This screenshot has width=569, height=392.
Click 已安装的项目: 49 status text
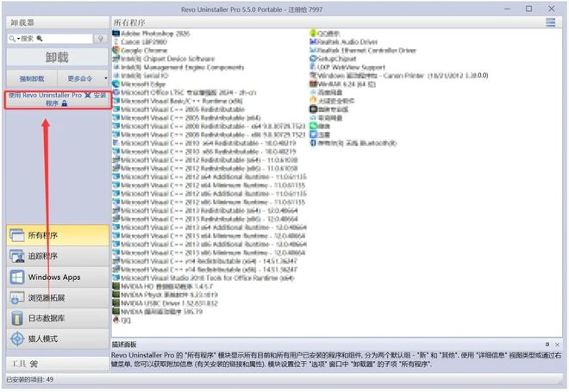[30, 379]
